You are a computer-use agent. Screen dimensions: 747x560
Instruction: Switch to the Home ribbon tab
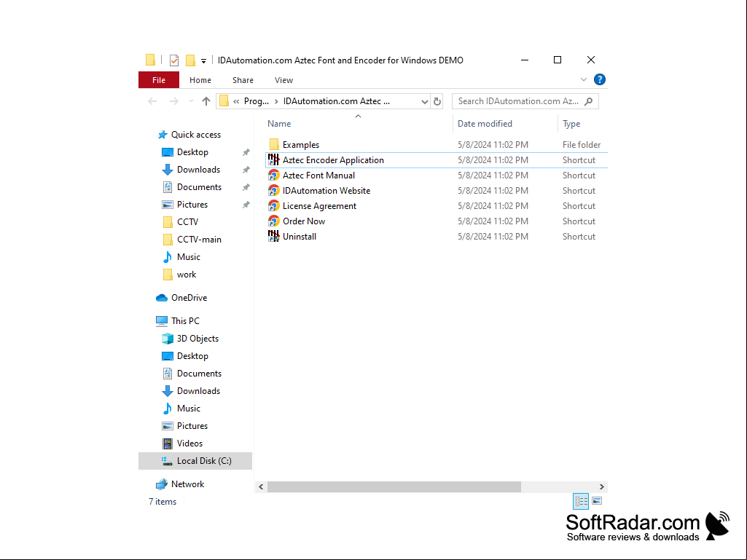[200, 80]
